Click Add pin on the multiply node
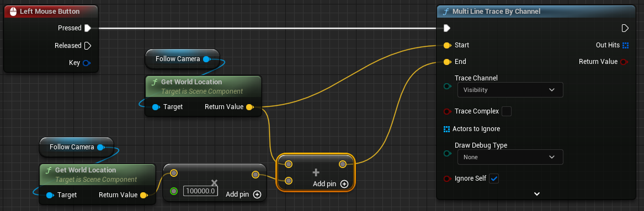The image size is (644, 211). coord(243,194)
